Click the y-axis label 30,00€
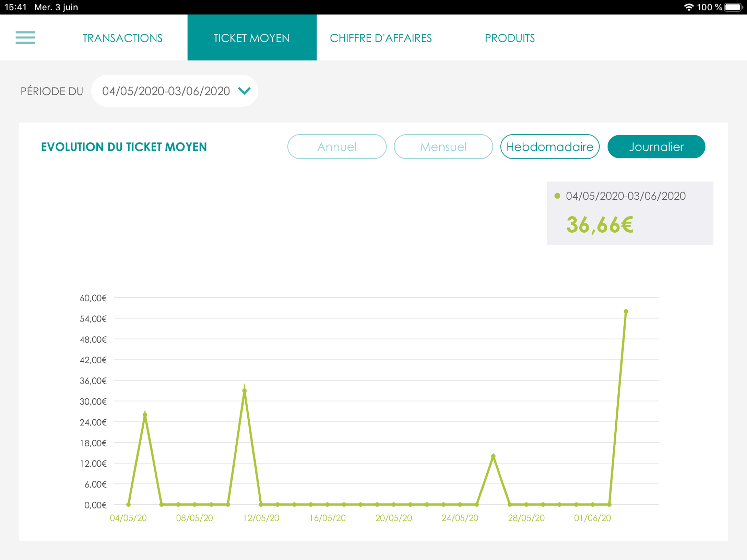The image size is (747, 560). coord(93,402)
